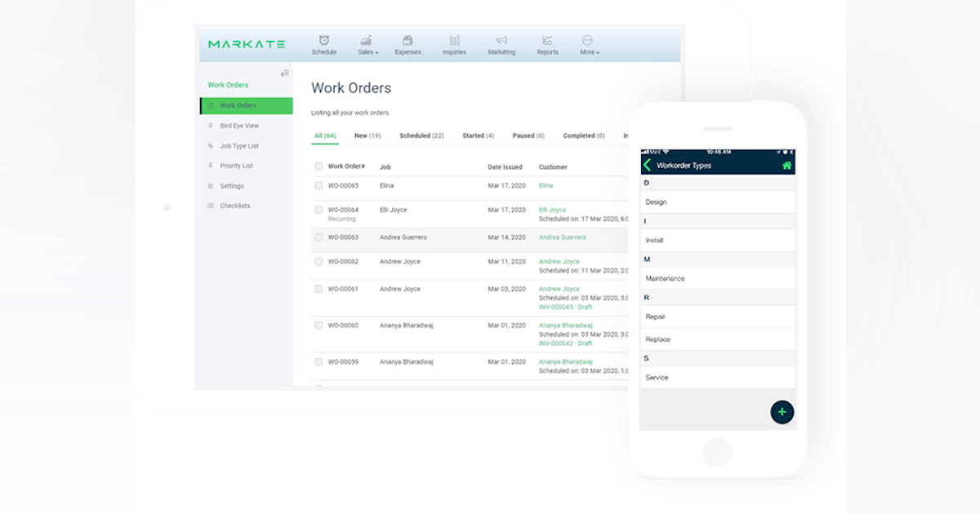The width and height of the screenshot is (980, 514).
Task: Switch to the Paused (0) tab
Action: click(x=528, y=135)
